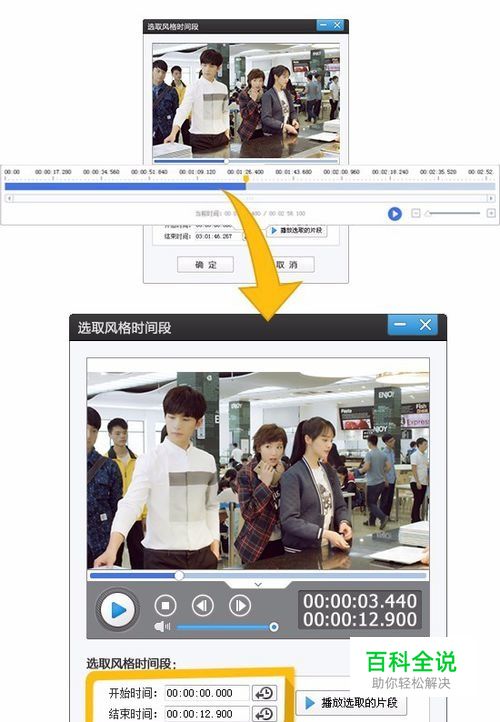Click the orange timeline playhead marker
The width and height of the screenshot is (500, 722).
(x=246, y=180)
